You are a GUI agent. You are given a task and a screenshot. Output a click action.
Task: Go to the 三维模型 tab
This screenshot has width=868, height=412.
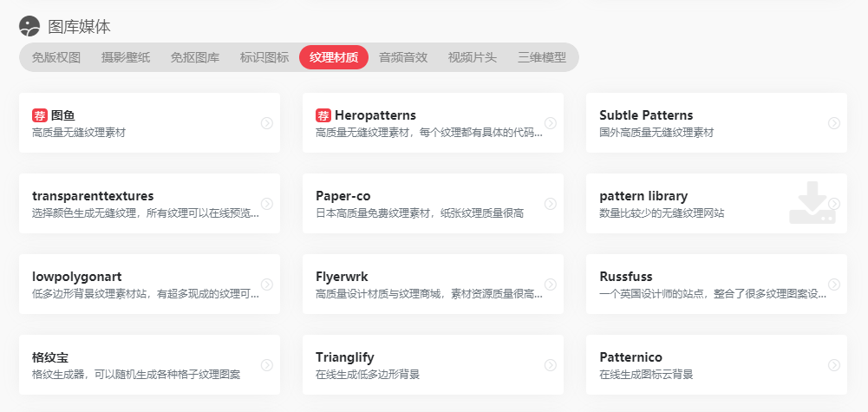tap(542, 57)
